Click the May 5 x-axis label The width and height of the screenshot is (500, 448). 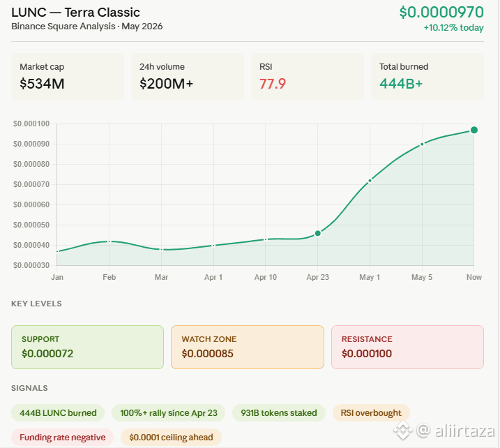point(422,277)
